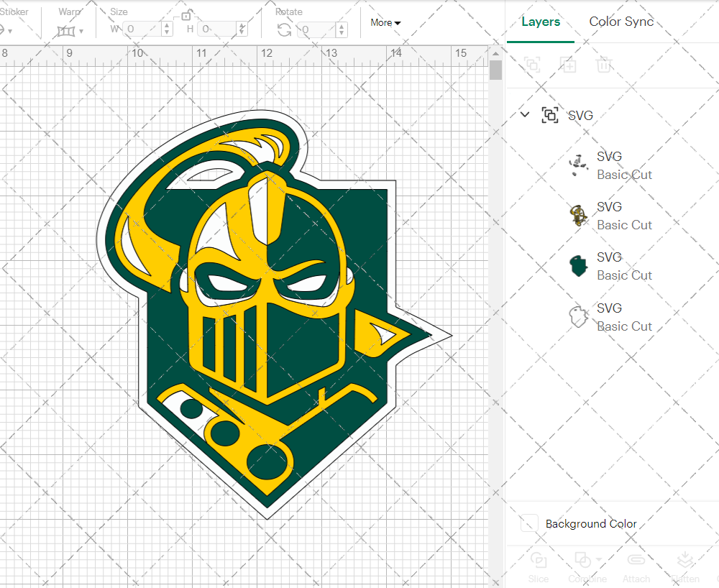This screenshot has width=719, height=588.
Task: Open the More options dropdown
Action: click(x=385, y=22)
